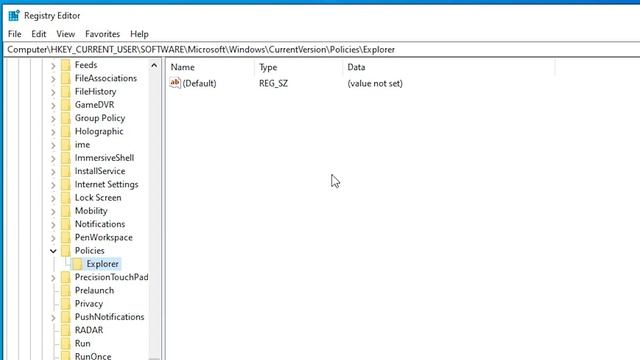Expand the FileAssociations key
The width and height of the screenshot is (640, 360).
[53, 79]
